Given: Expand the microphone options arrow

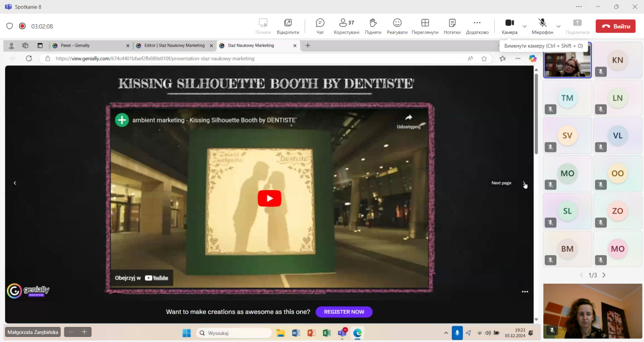Looking at the screenshot, I should (558, 26).
